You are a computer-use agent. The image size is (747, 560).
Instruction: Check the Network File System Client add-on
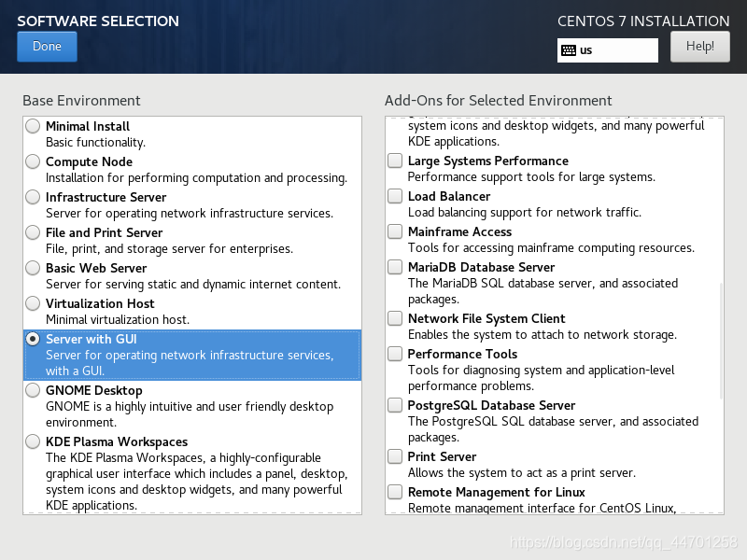395,318
